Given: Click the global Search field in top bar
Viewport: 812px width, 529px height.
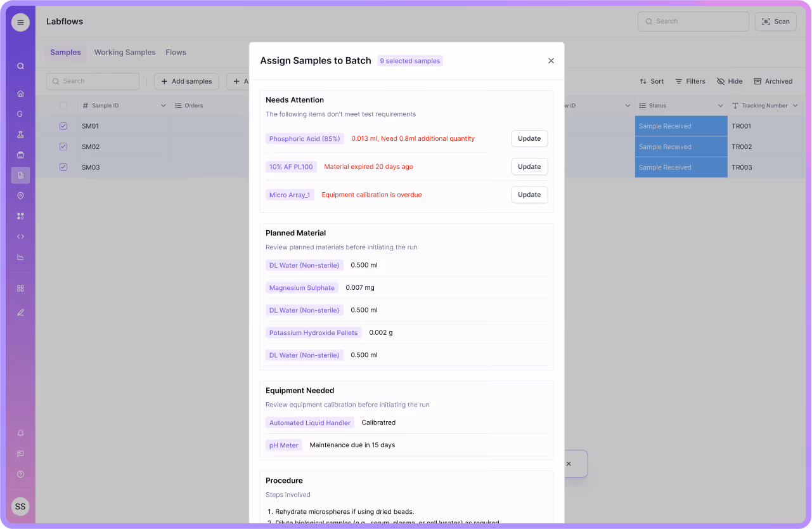Looking at the screenshot, I should [693, 21].
